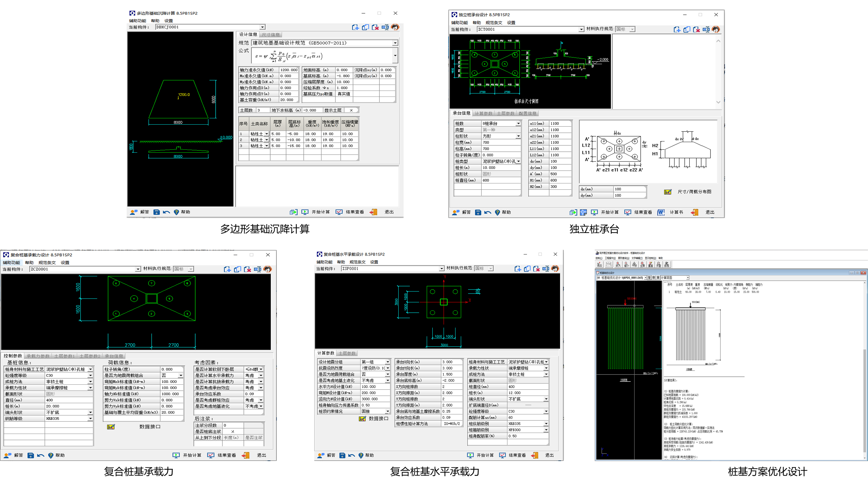Click 地下水标高 field showing -3.000

coord(312,110)
